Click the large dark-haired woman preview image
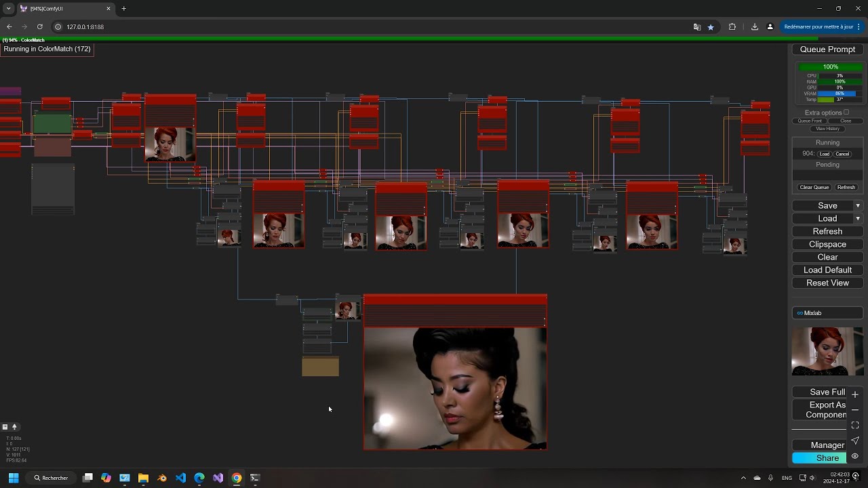The height and width of the screenshot is (488, 868). pos(455,388)
